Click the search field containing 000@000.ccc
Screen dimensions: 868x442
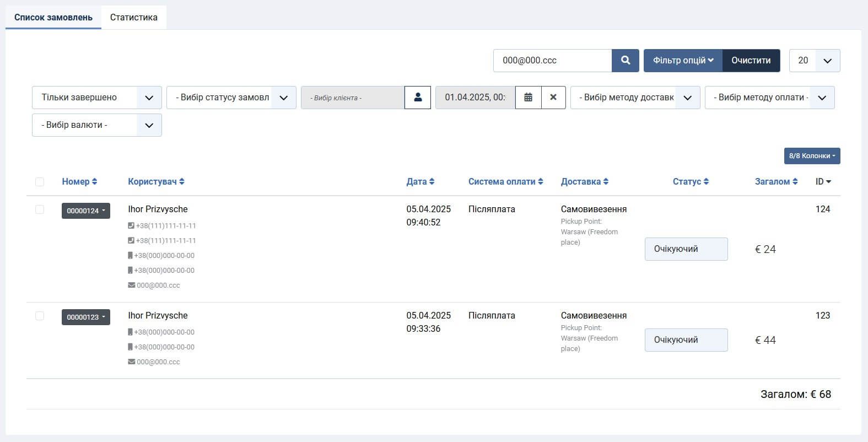[x=552, y=61]
